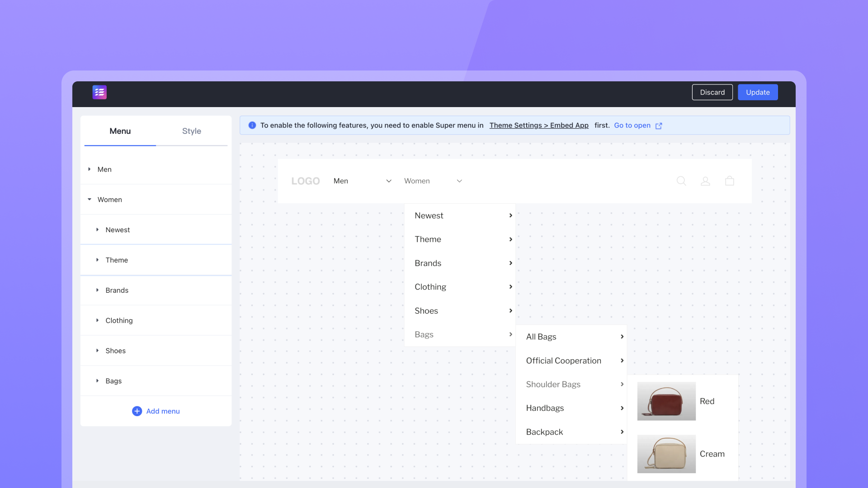The width and height of the screenshot is (868, 488).
Task: Click the Super menu app logo icon
Action: pyautogui.click(x=99, y=92)
